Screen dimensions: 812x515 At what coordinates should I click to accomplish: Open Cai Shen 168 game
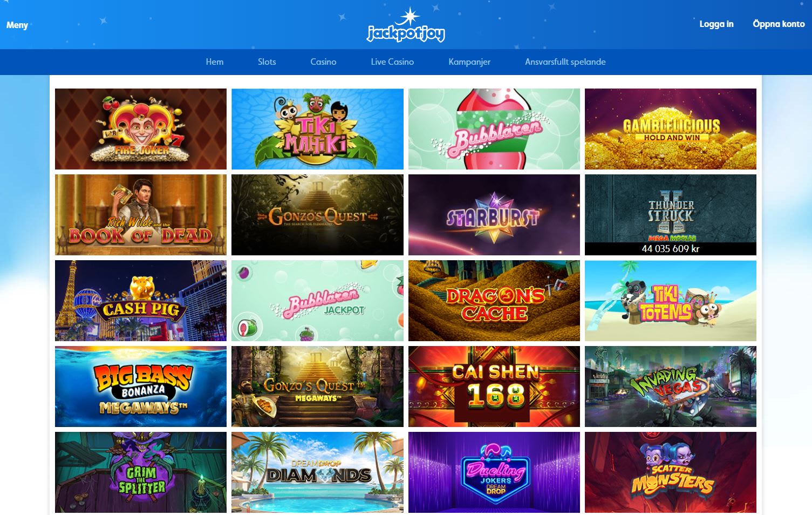point(494,387)
